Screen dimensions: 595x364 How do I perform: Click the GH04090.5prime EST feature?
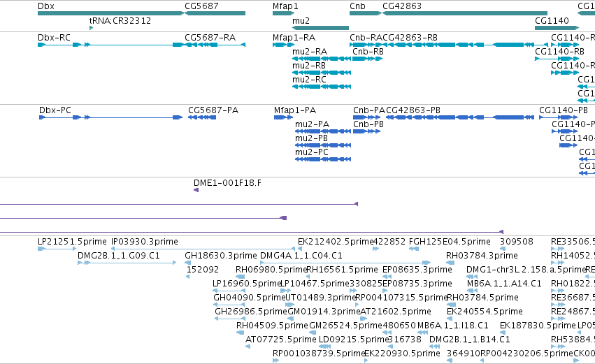point(229,305)
